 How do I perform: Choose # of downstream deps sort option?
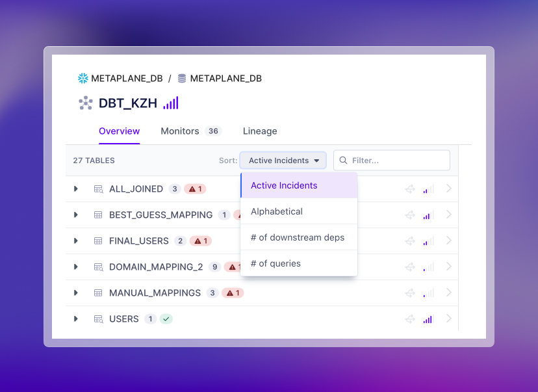click(299, 237)
